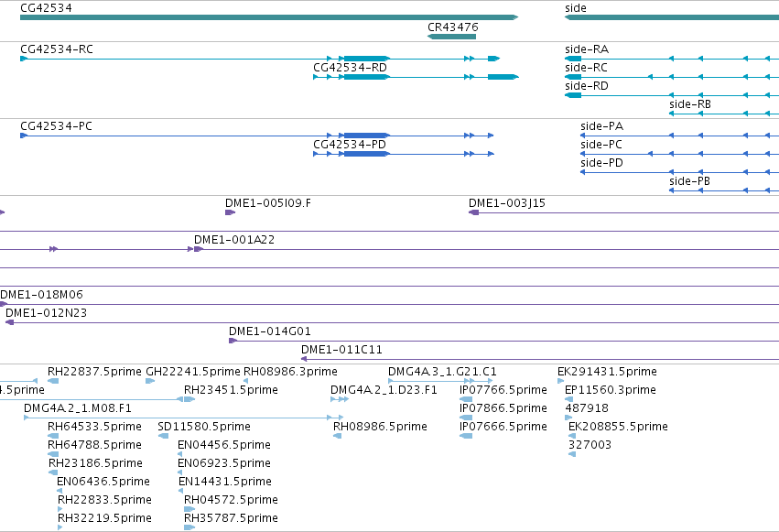Click the side-RA transcript label
Image resolution: width=779 pixels, height=532 pixels.
[587, 49]
